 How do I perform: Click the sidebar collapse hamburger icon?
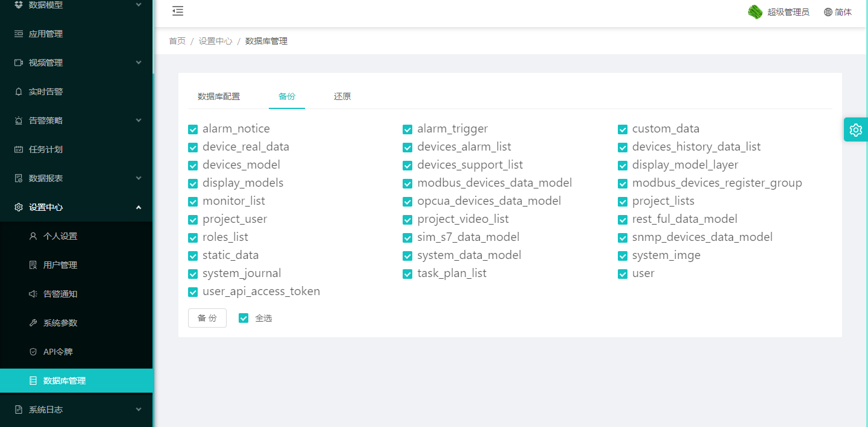[x=178, y=11]
